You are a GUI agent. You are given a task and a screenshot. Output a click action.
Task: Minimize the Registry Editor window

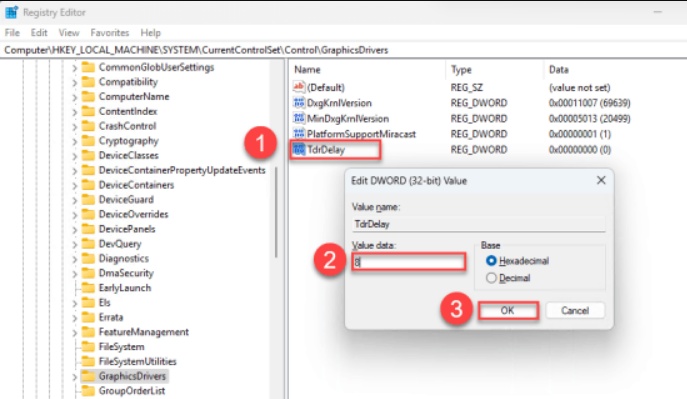coord(657,12)
